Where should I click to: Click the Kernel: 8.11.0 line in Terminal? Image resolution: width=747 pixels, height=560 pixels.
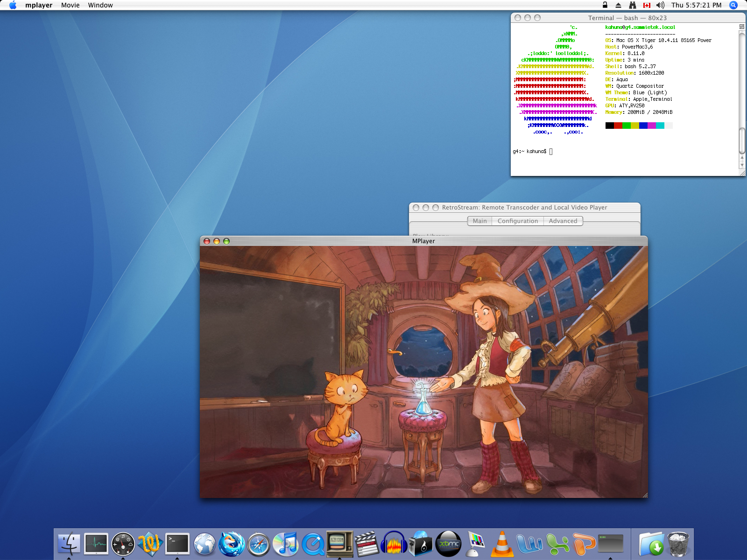tap(625, 54)
